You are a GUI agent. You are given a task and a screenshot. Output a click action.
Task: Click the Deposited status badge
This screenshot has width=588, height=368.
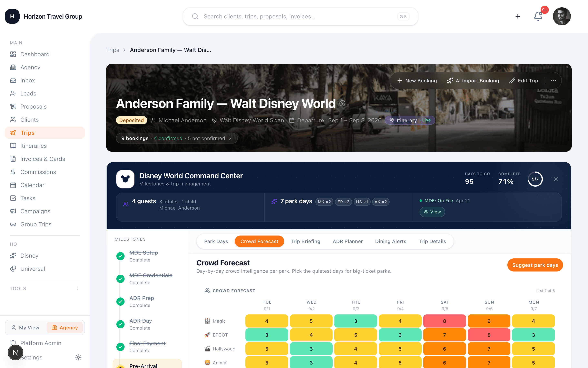point(131,120)
